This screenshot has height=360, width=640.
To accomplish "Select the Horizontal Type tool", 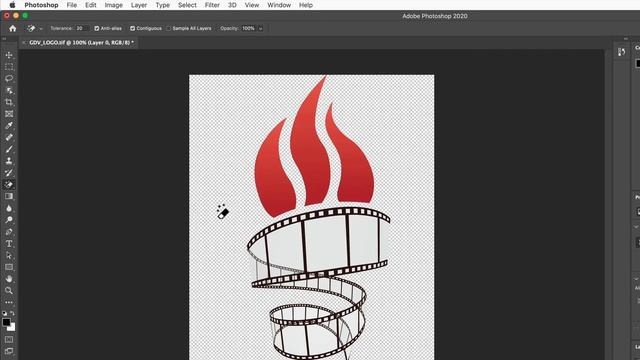I will [9, 244].
